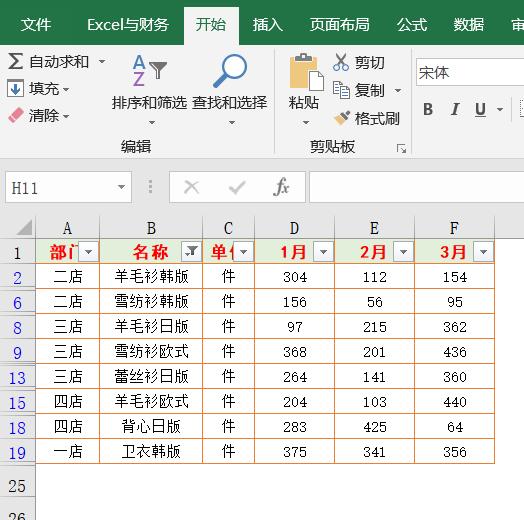Viewport: 524px width, 520px height.
Task: Open the Clear (清除) dropdown menu
Action: click(x=66, y=116)
